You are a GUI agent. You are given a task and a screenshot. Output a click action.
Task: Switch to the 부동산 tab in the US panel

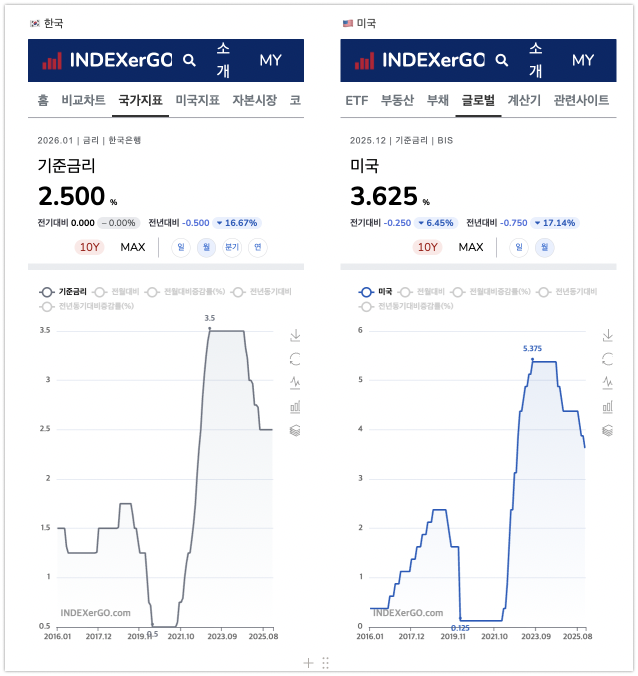[x=397, y=100]
